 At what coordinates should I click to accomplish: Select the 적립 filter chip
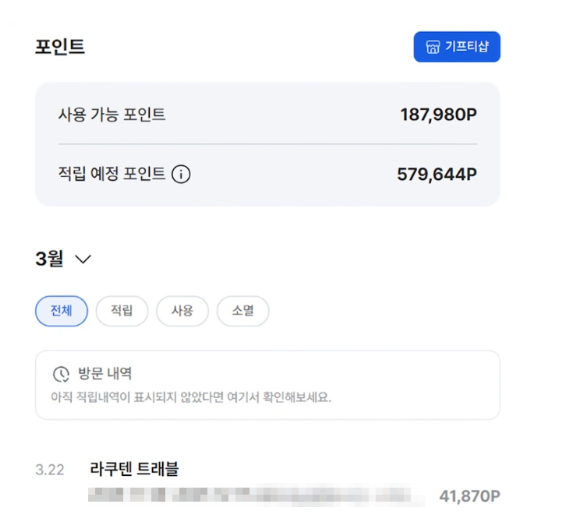pyautogui.click(x=122, y=311)
